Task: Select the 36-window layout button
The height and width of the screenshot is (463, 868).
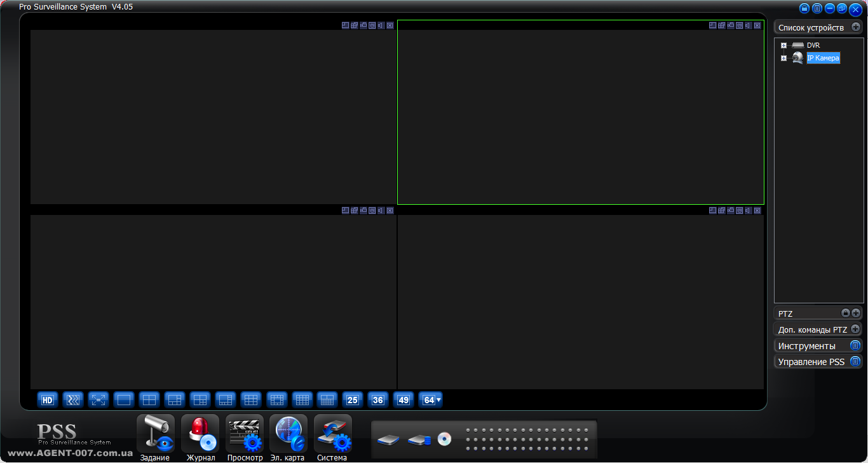Action: (x=378, y=400)
